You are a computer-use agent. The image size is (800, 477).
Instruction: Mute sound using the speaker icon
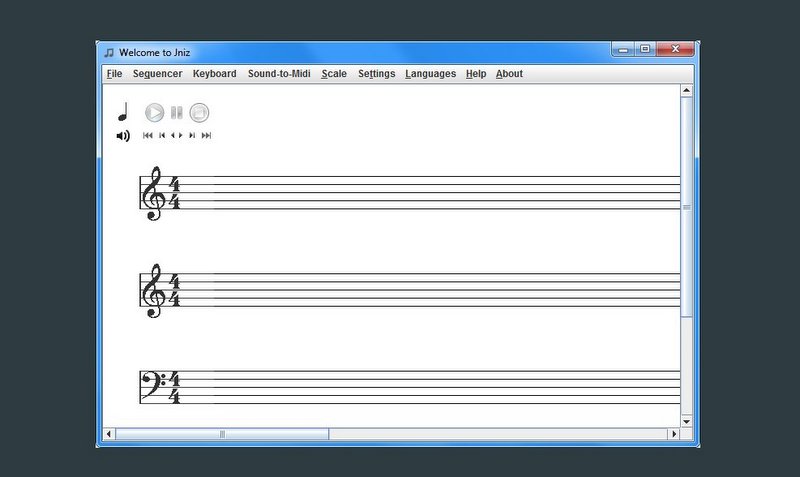[123, 136]
